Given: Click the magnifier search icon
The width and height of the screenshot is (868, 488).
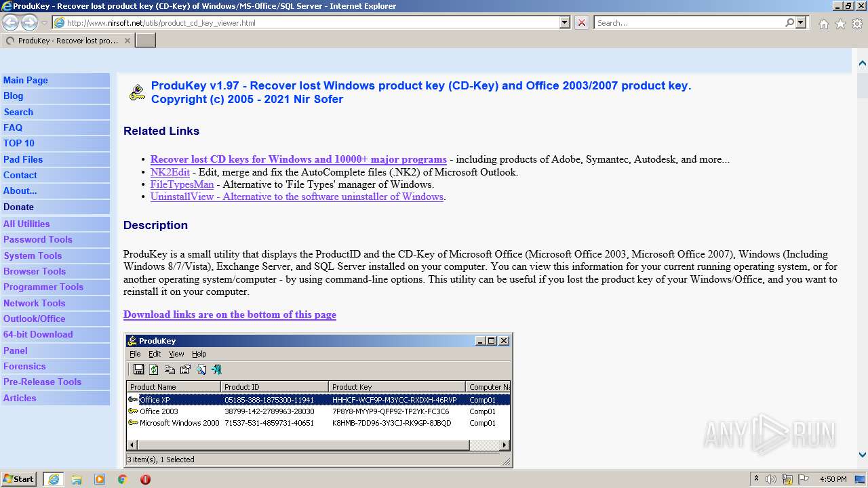Looking at the screenshot, I should (789, 22).
